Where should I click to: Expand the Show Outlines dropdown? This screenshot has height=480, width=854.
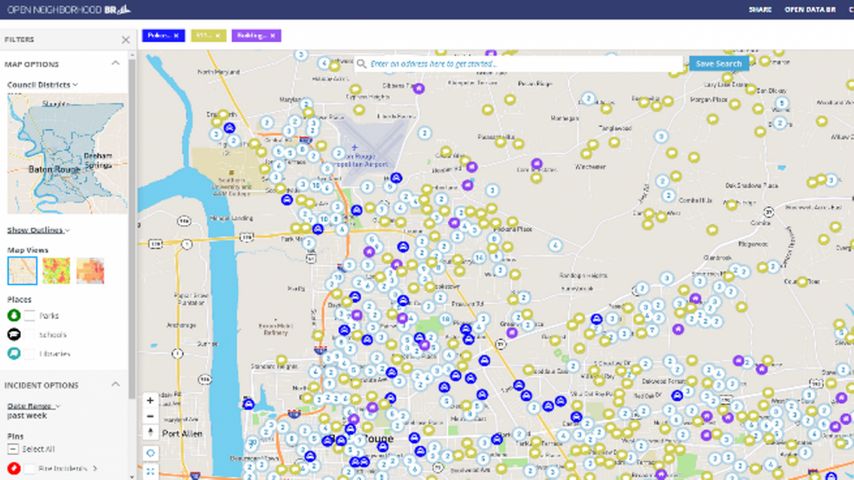(x=39, y=230)
